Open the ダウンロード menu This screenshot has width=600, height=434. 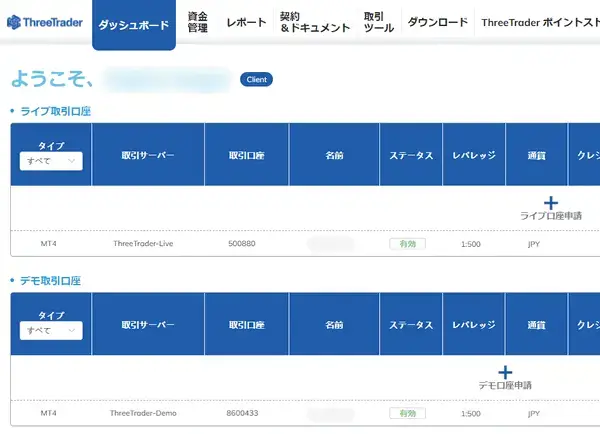click(438, 22)
